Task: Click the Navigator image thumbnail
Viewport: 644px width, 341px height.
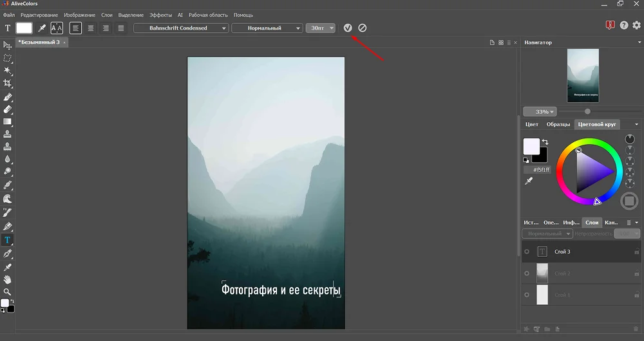Action: point(583,75)
